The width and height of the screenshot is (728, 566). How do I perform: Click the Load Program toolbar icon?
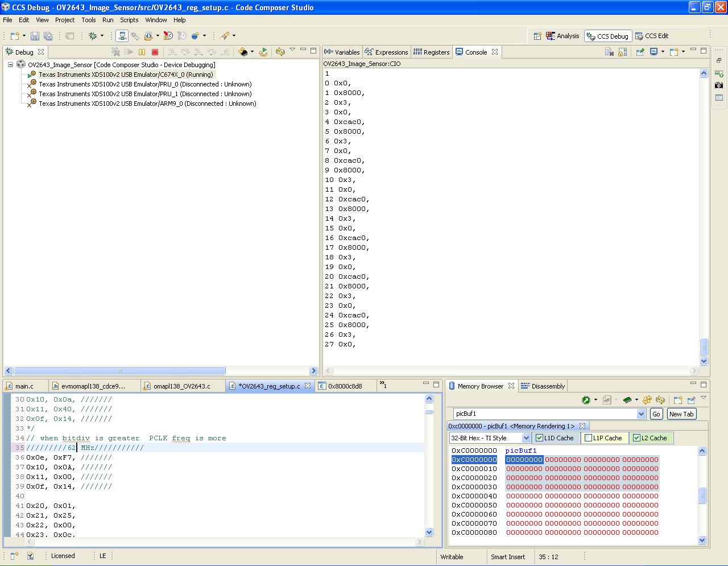tap(148, 36)
